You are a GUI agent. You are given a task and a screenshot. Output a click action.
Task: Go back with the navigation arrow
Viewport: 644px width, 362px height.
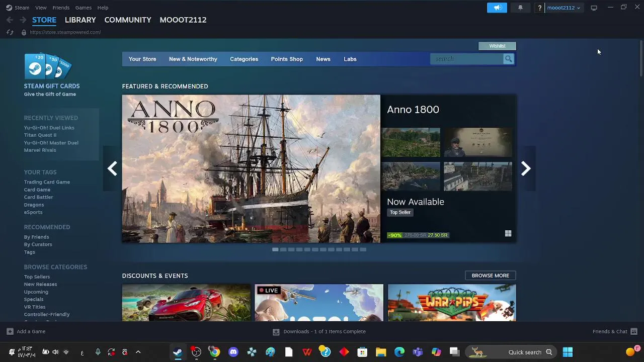tap(10, 20)
